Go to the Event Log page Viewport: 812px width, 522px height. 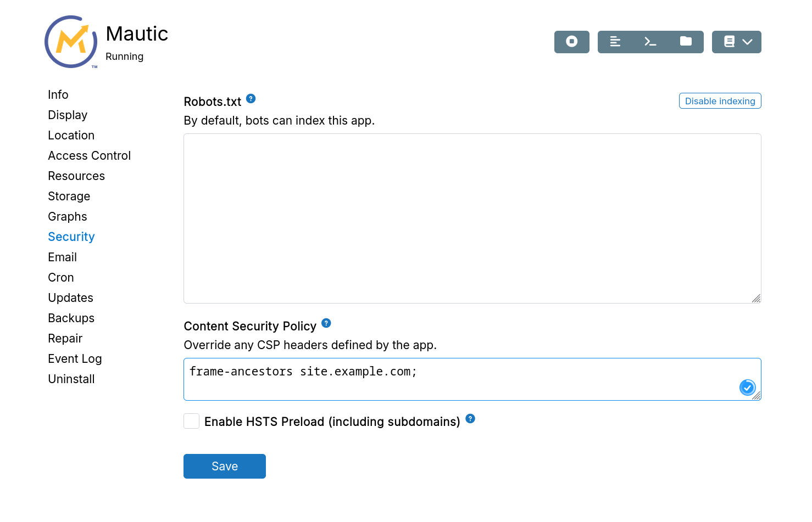[x=75, y=358]
